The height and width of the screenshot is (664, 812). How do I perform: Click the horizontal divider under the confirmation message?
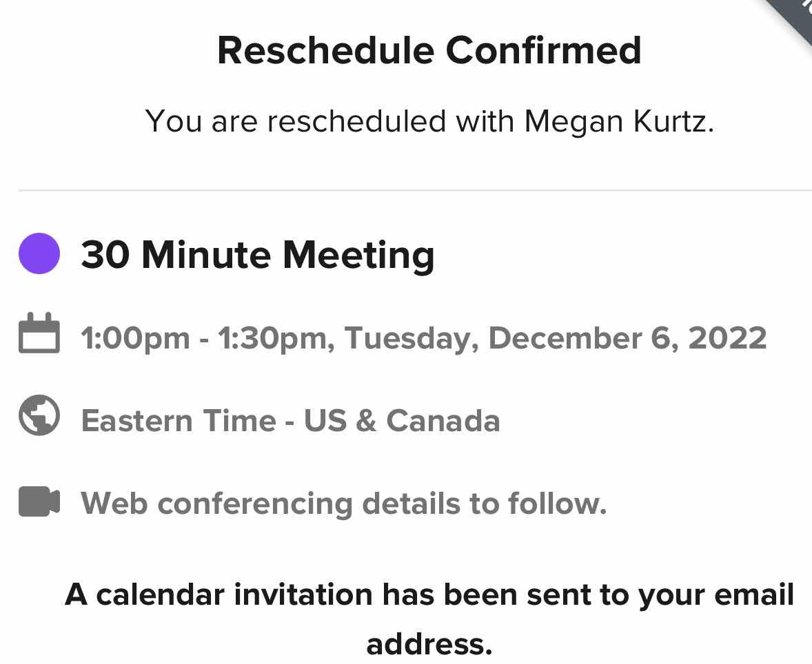[x=416, y=191]
